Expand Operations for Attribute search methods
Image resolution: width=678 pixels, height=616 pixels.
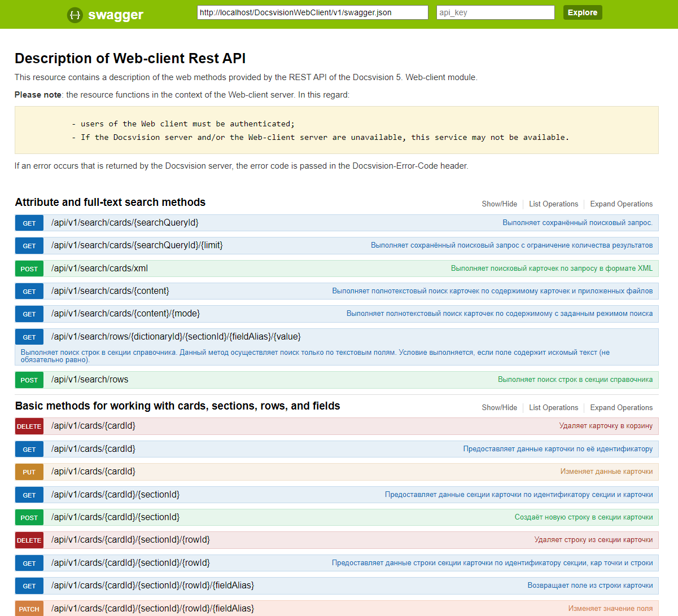point(621,204)
